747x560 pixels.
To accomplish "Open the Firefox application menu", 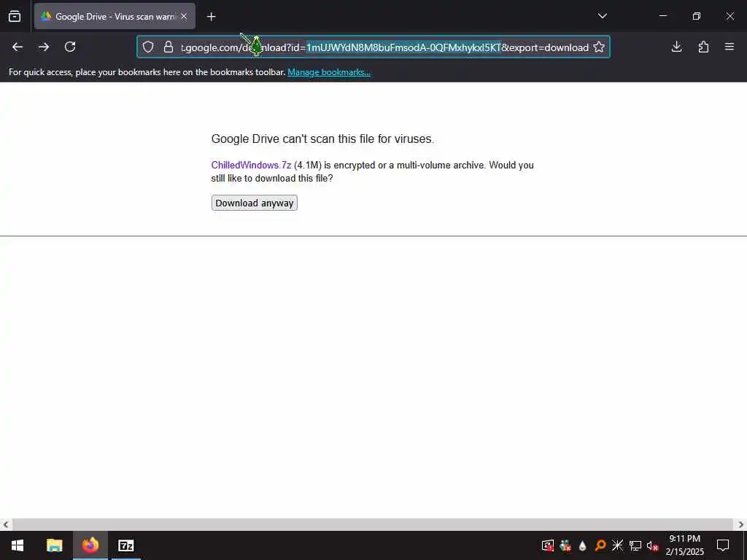I will click(729, 47).
